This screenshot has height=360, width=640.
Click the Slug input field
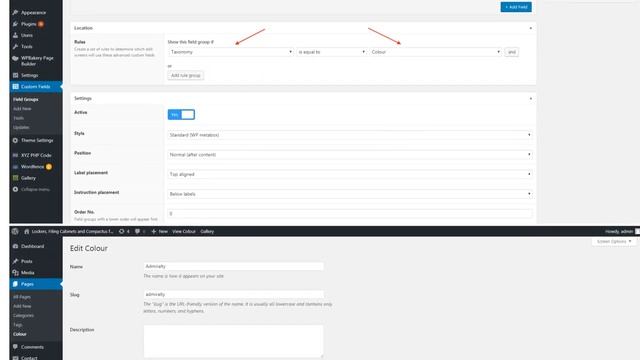click(x=233, y=294)
